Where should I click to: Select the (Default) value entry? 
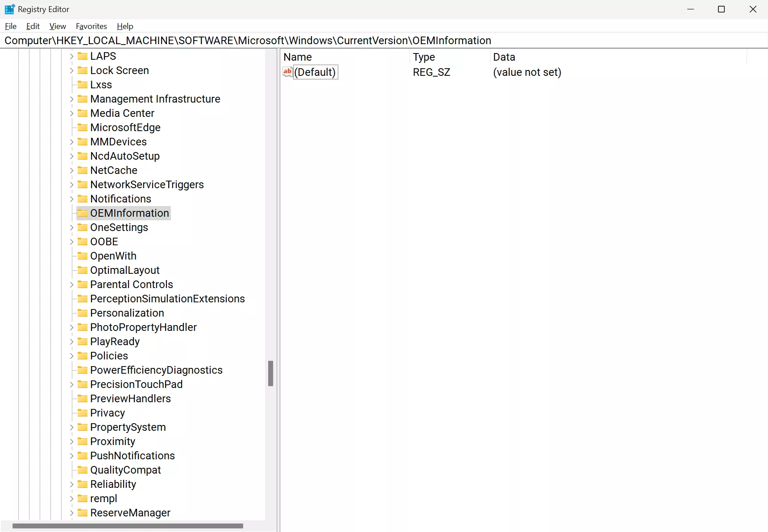[x=315, y=72]
